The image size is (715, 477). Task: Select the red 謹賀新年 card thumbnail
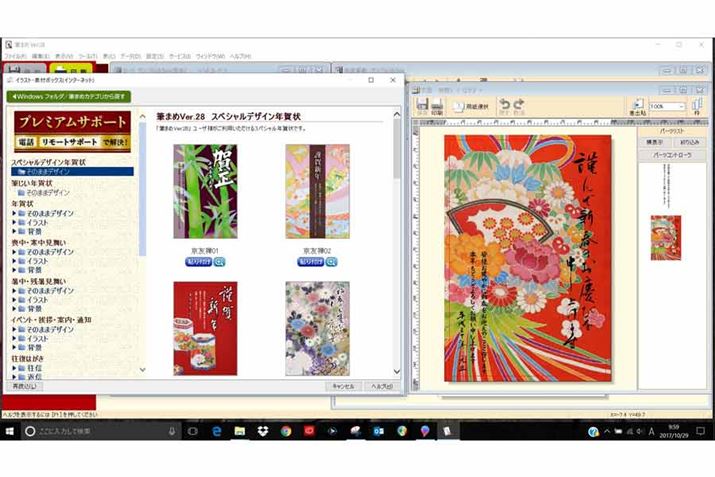[x=205, y=328]
